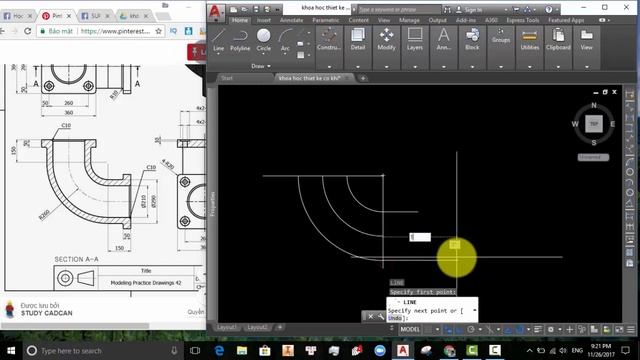Toggle clean screen icon in status bar
640x360 pixels.
click(619, 329)
